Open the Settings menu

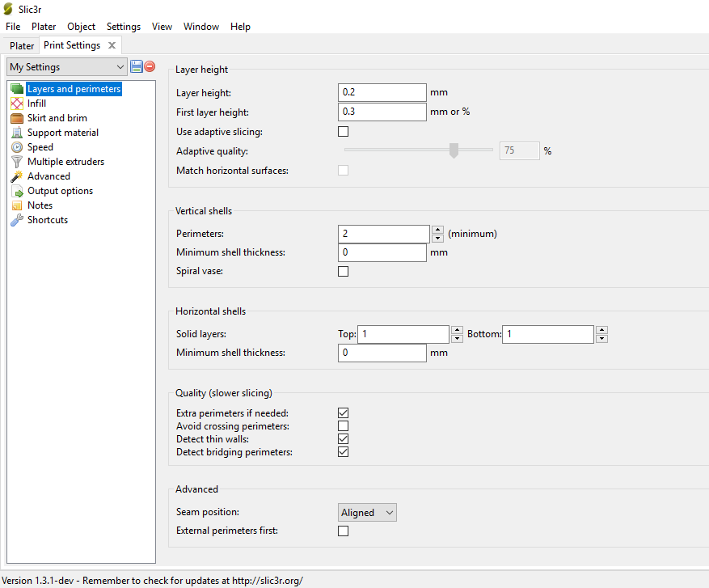[x=123, y=27]
